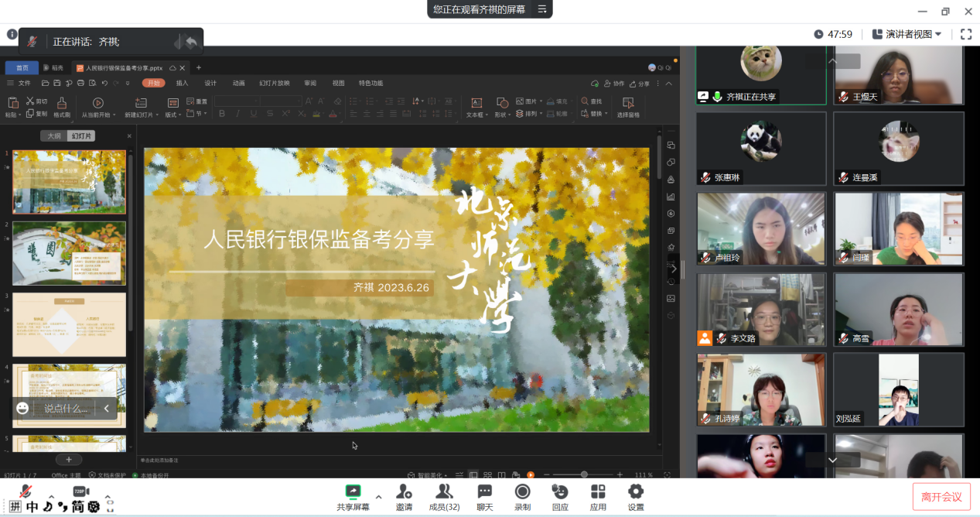The width and height of the screenshot is (980, 517).
Task: Click the 说点什么 chat input box
Action: [65, 408]
